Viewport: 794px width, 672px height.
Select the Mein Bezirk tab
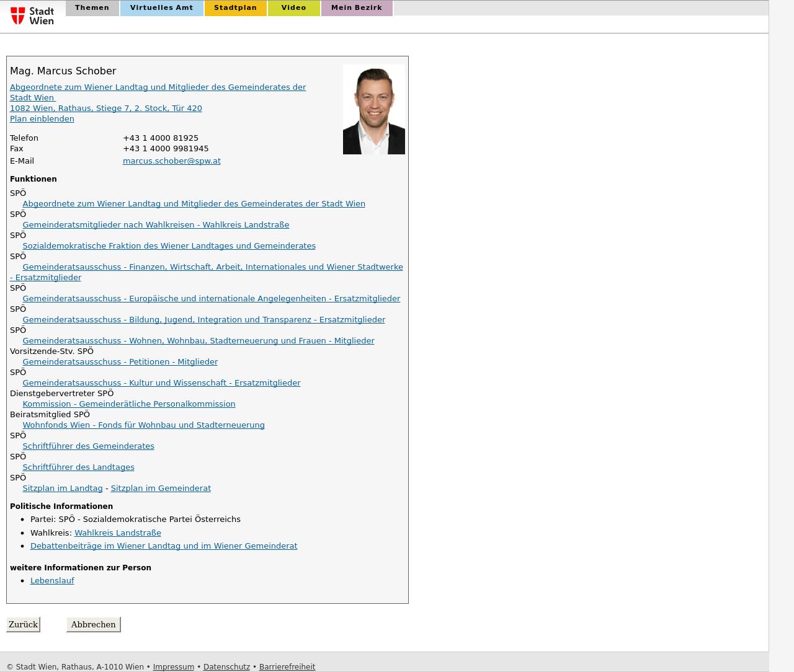click(357, 8)
